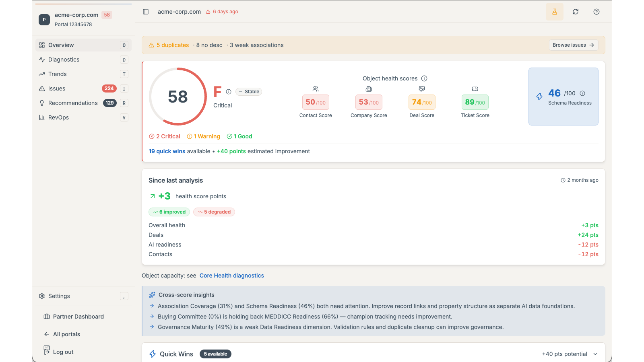Click the Schema Readiness 46/100 card
Screen dimensions: 644x362
tap(563, 97)
